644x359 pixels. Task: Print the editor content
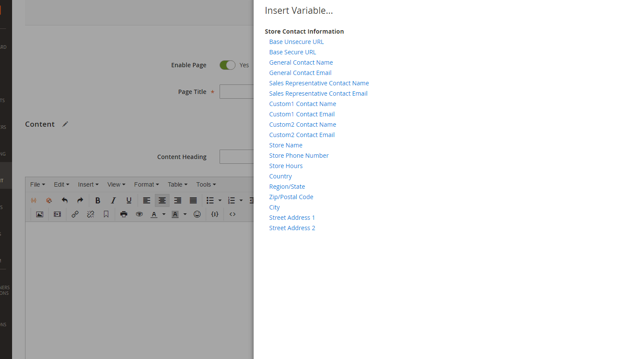124,214
